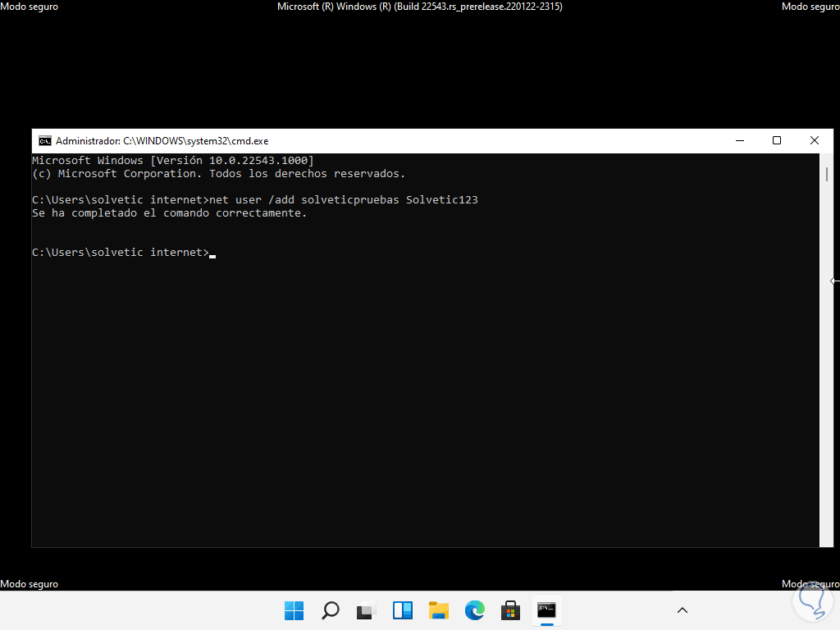Maximize the Administrador cmd window
Image resolution: width=840 pixels, height=630 pixels.
[x=776, y=141]
